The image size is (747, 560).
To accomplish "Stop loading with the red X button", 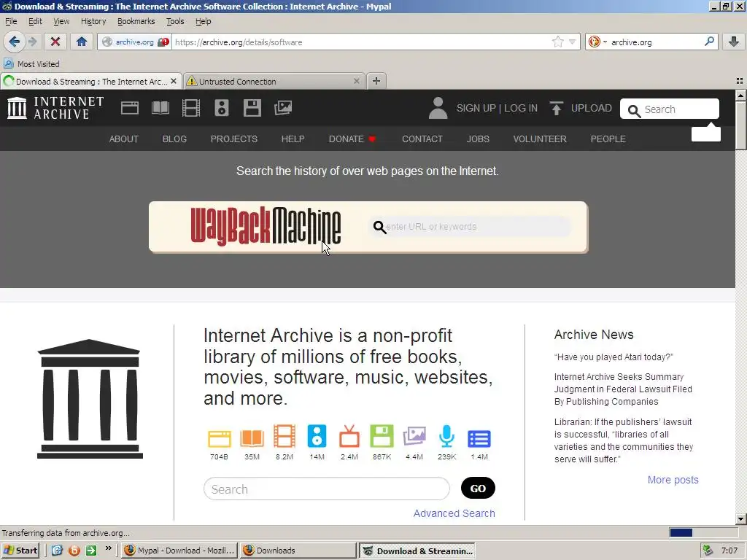I will pyautogui.click(x=55, y=42).
